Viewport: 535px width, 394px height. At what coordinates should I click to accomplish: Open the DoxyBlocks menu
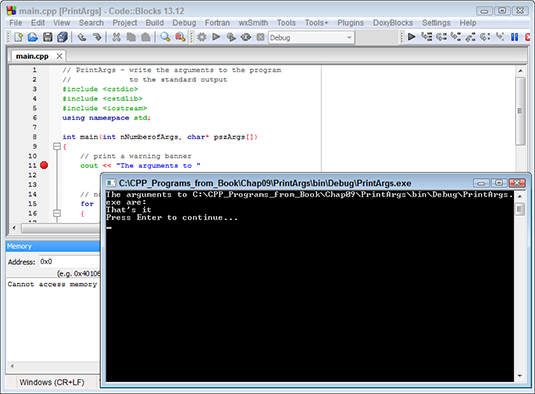click(393, 23)
